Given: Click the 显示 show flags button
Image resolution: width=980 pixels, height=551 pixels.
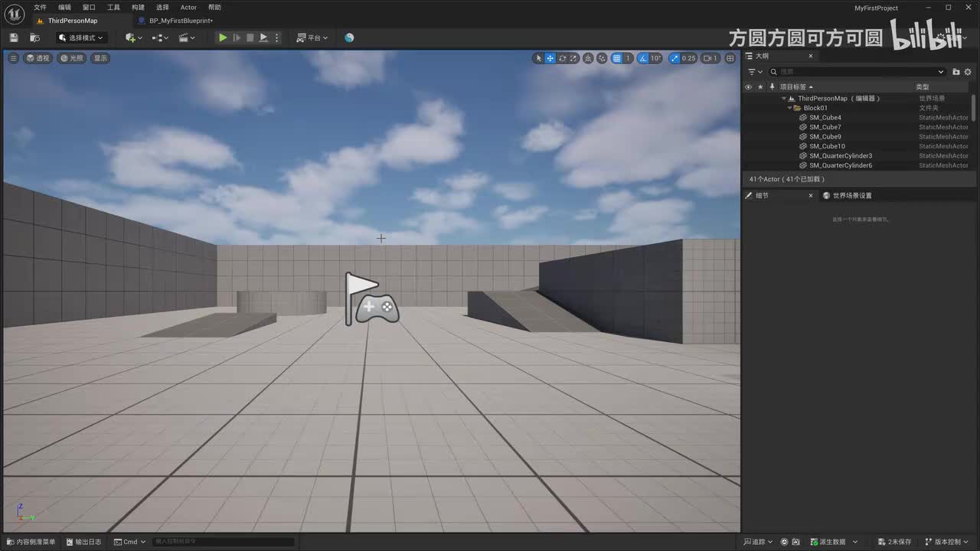Looking at the screenshot, I should click(x=100, y=58).
